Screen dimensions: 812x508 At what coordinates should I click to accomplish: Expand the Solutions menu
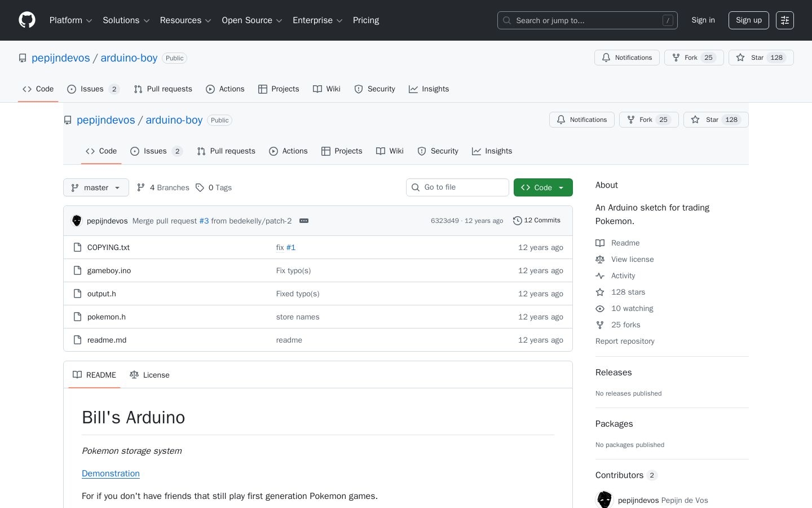click(126, 20)
